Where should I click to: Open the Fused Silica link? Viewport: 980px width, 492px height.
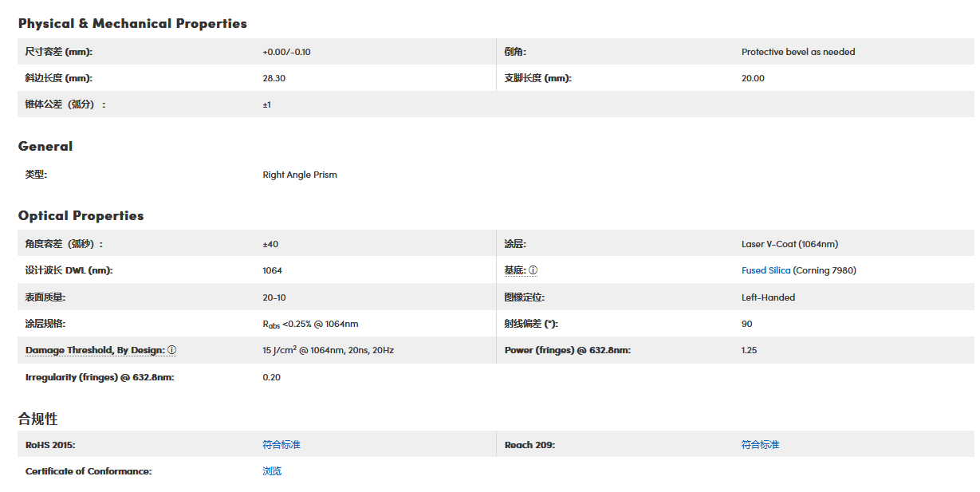(766, 270)
